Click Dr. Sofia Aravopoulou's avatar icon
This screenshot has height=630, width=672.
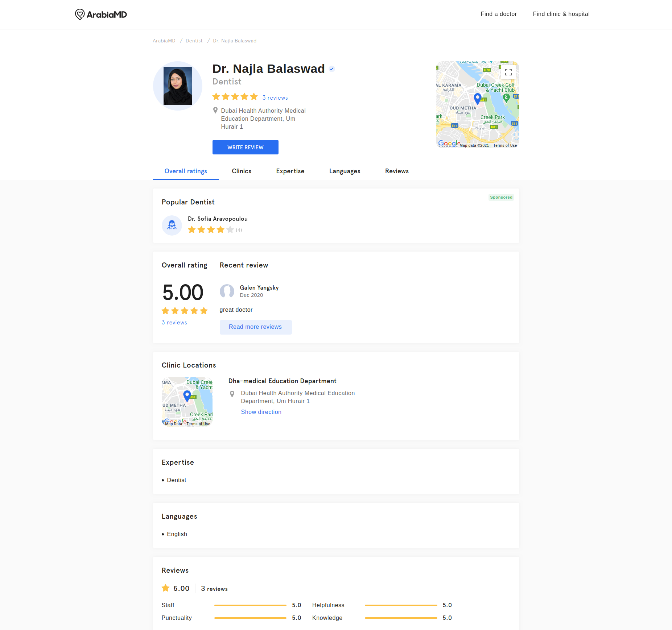point(172,225)
